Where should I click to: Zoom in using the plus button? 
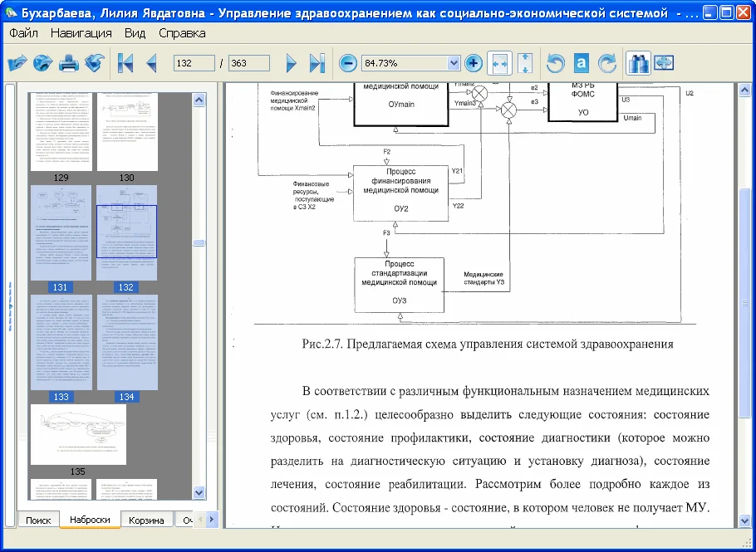(473, 63)
